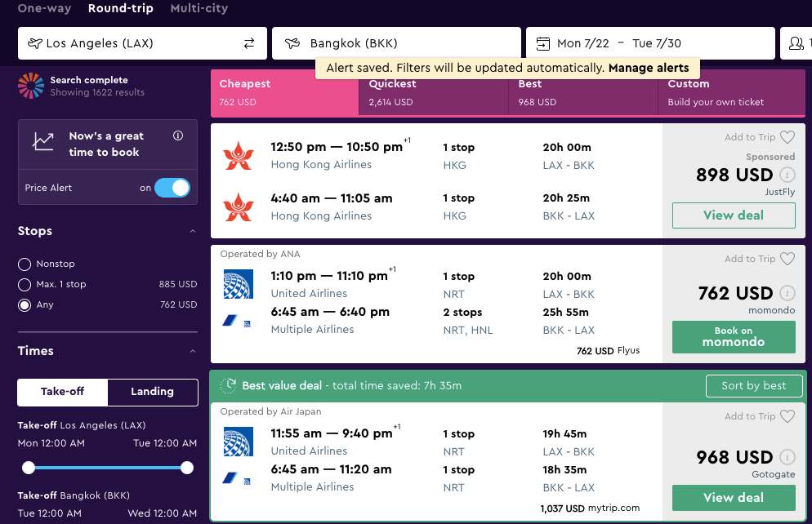
Task: Click left handle of LAX take-off slider
Action: click(x=29, y=468)
